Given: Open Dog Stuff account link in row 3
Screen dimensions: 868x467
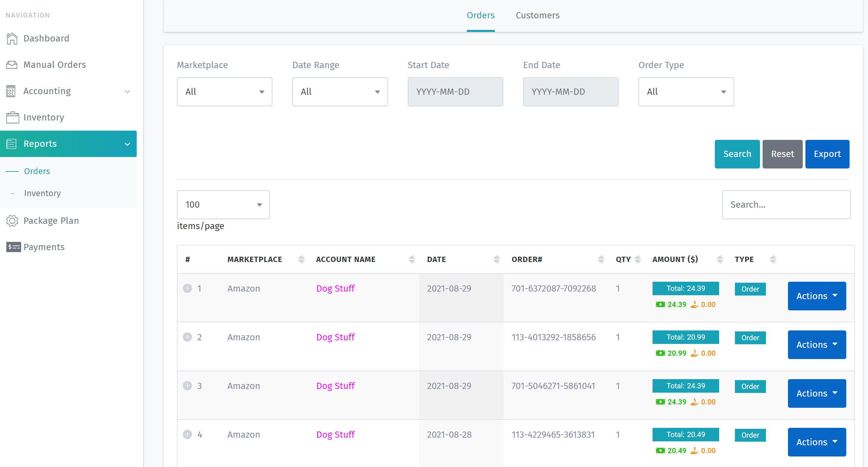Looking at the screenshot, I should coord(335,386).
